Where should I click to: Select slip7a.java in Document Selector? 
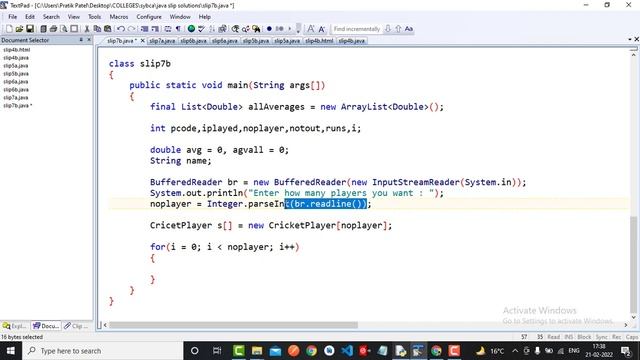click(x=16, y=98)
